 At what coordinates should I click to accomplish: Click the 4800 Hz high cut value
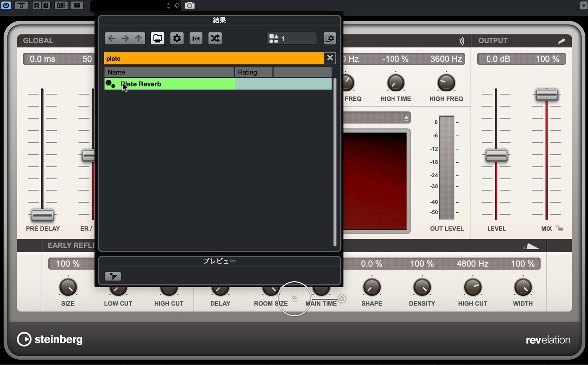click(473, 264)
